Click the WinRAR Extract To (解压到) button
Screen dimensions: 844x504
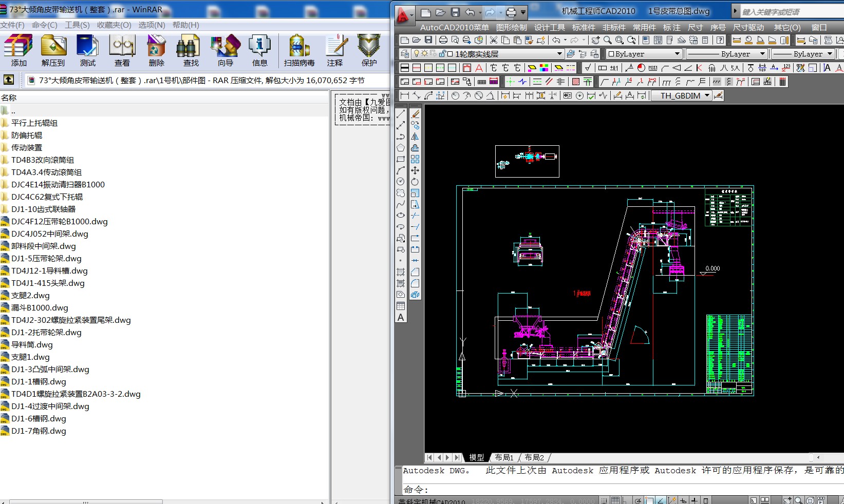[53, 51]
